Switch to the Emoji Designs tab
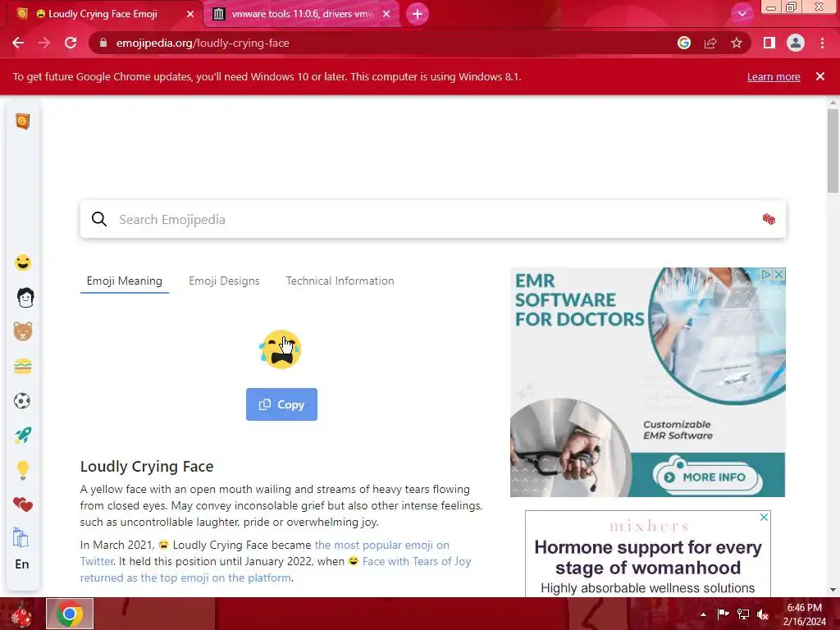 (224, 281)
